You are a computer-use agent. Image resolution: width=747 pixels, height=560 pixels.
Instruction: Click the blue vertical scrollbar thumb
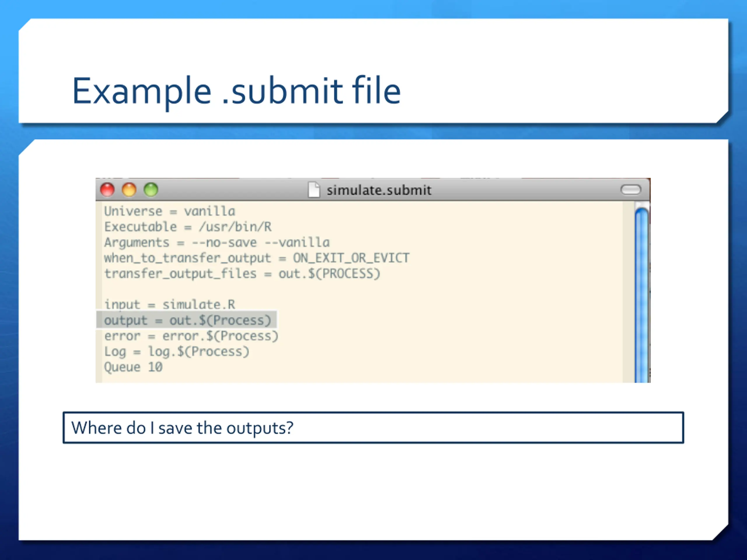pos(642,295)
